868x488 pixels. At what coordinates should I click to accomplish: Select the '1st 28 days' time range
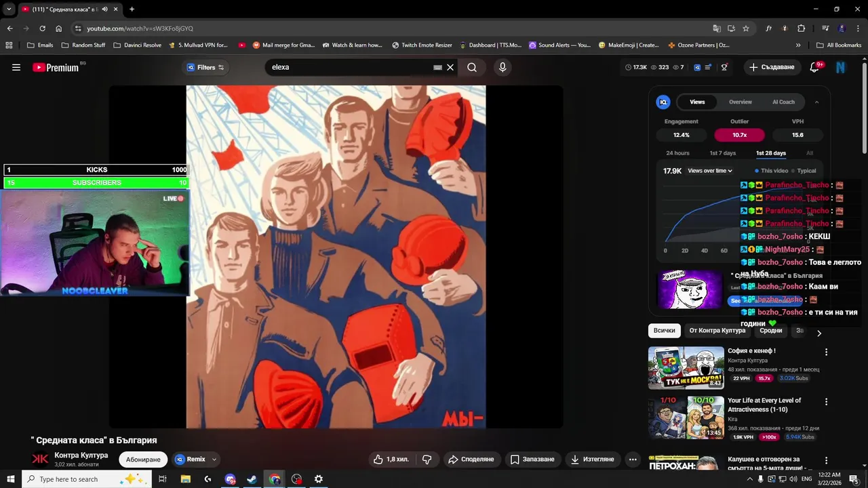(771, 153)
